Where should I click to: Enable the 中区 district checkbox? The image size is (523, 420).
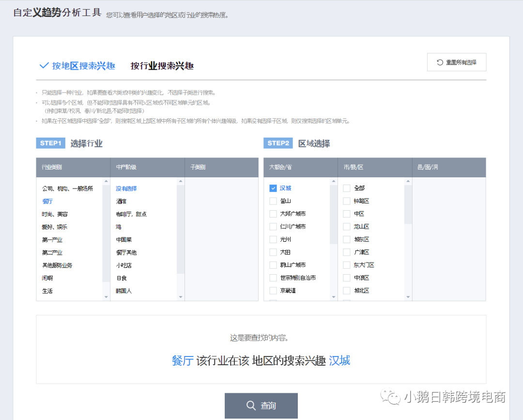(x=347, y=214)
